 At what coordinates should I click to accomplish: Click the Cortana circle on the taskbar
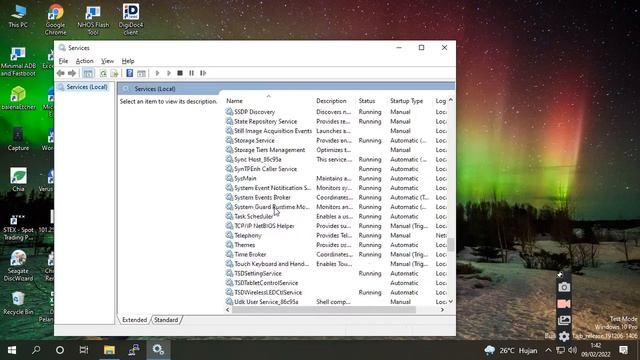click(60, 350)
